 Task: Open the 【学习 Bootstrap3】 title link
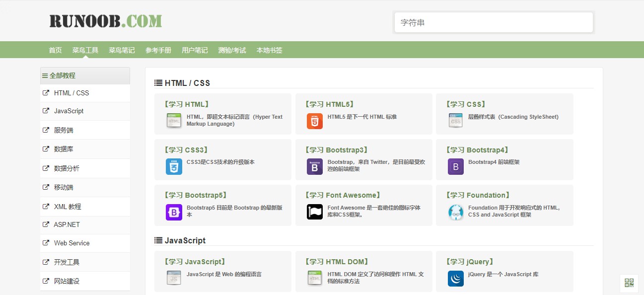coord(337,150)
